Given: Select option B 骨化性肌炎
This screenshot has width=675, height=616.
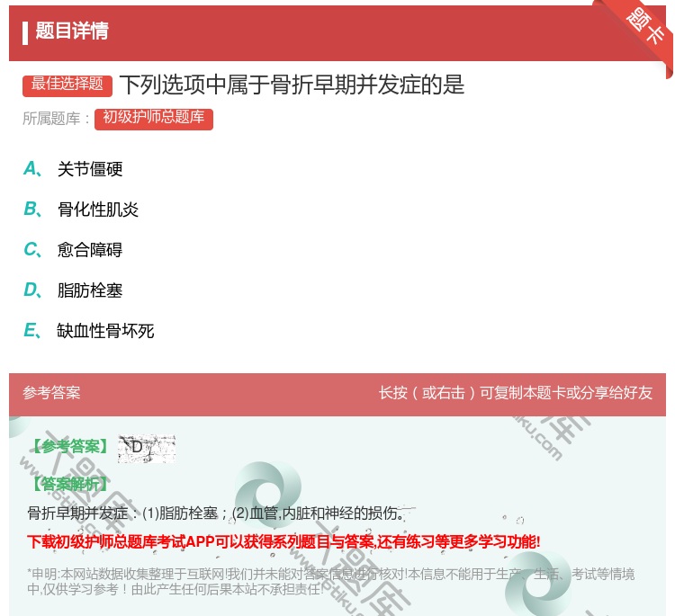Looking at the screenshot, I should tap(81, 209).
